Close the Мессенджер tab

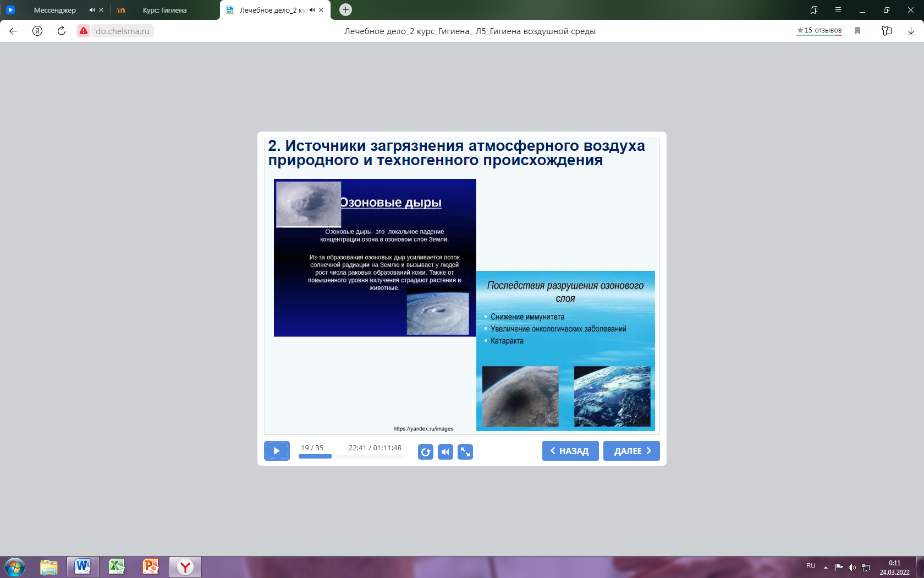101,10
